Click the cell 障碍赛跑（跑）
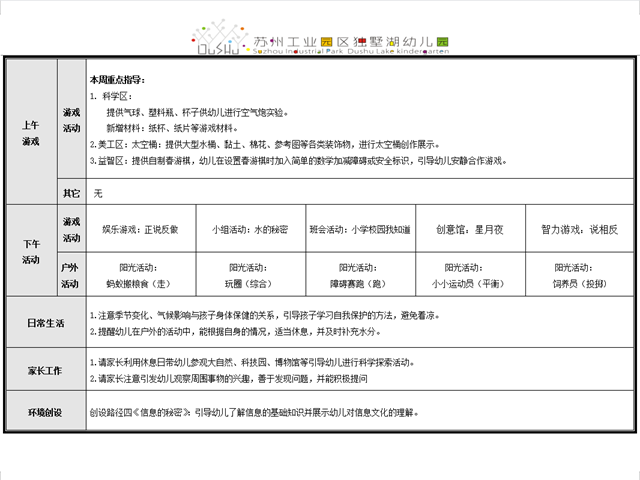 360,275
